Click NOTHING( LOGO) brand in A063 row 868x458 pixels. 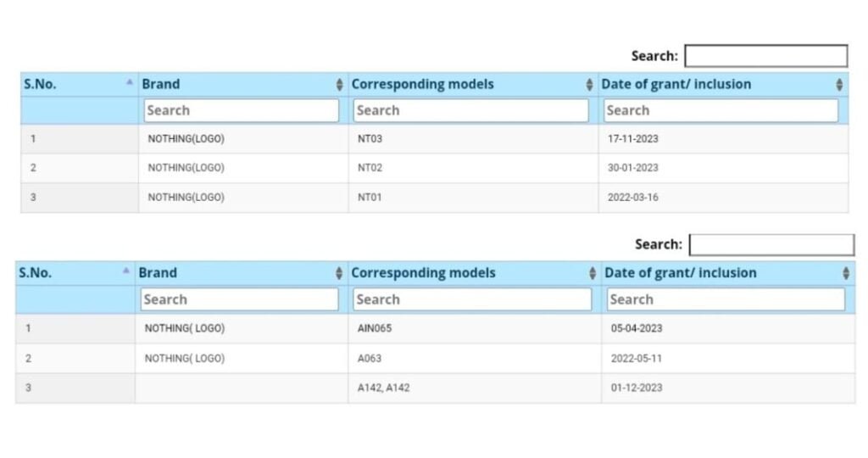pos(185,358)
